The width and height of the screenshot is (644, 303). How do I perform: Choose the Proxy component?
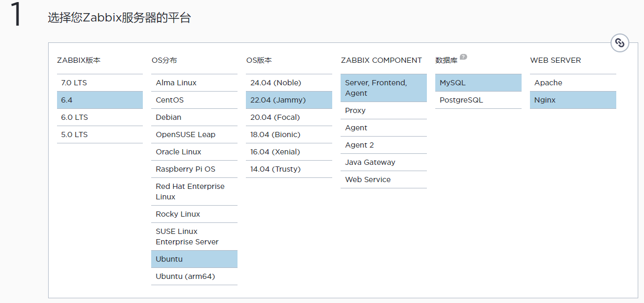click(x=384, y=110)
